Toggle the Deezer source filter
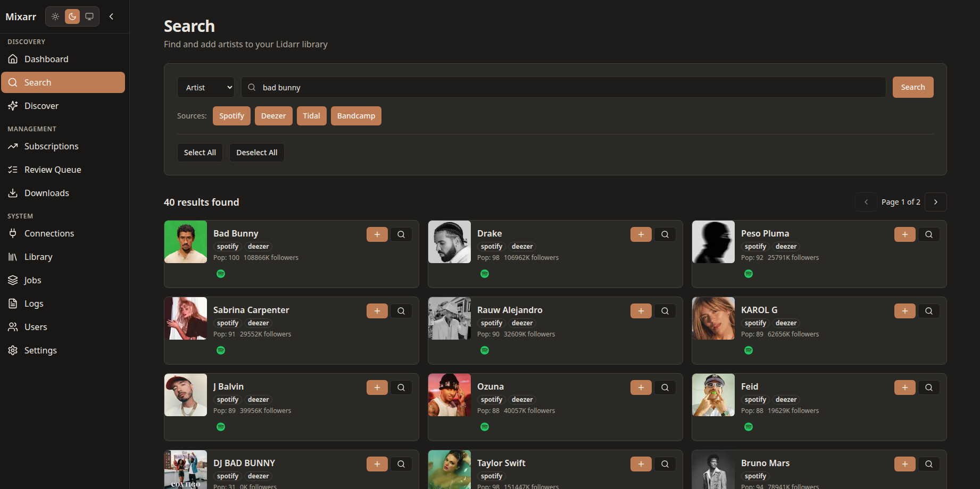Screen dimensions: 980x489 (x=273, y=116)
